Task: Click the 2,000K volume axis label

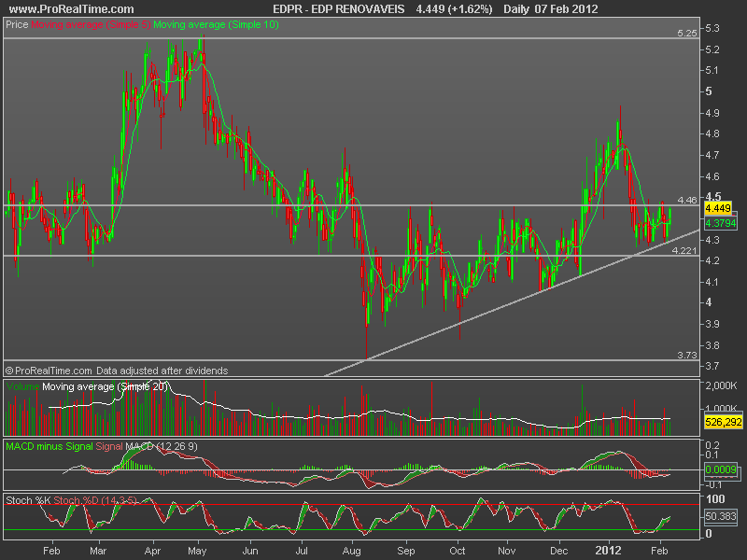Action: click(x=721, y=385)
